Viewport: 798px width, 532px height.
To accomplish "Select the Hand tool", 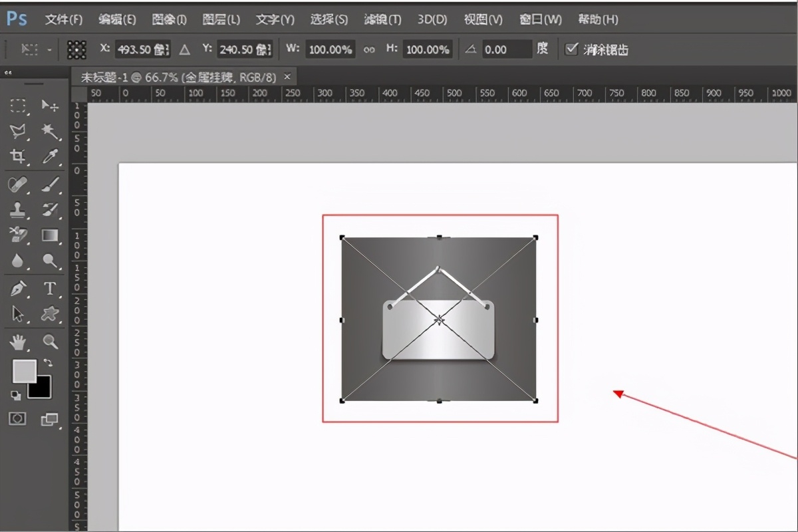I will pos(18,342).
